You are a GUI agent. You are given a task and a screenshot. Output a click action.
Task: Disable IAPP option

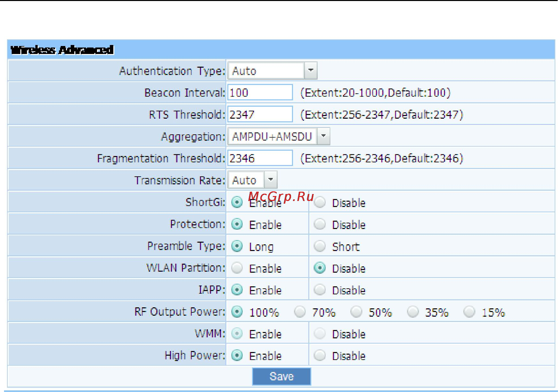pyautogui.click(x=320, y=290)
